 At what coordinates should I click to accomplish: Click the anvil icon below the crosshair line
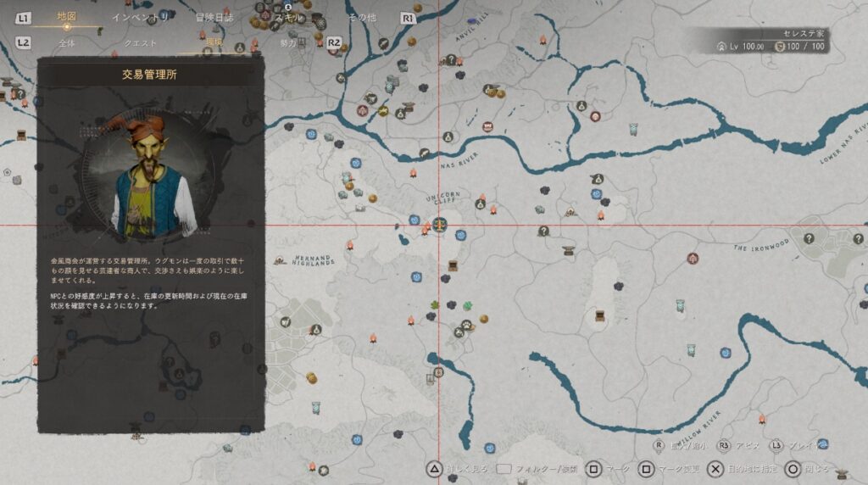coord(568,250)
